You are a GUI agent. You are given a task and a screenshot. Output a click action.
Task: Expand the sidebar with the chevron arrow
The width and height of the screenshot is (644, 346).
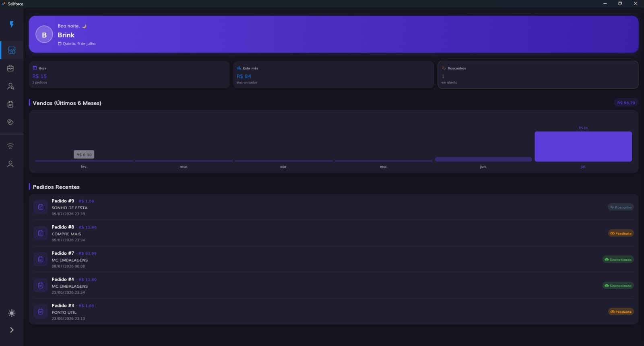point(12,330)
